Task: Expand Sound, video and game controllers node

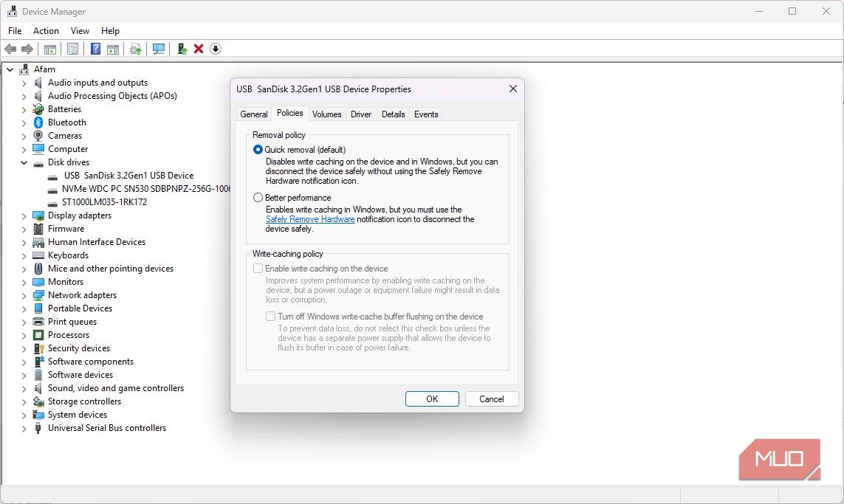Action: point(24,388)
